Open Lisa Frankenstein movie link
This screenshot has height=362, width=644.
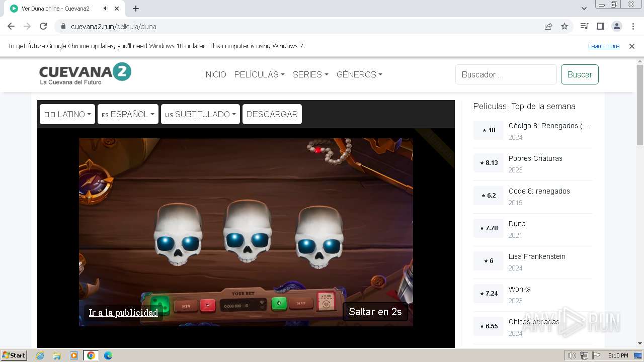537,256
